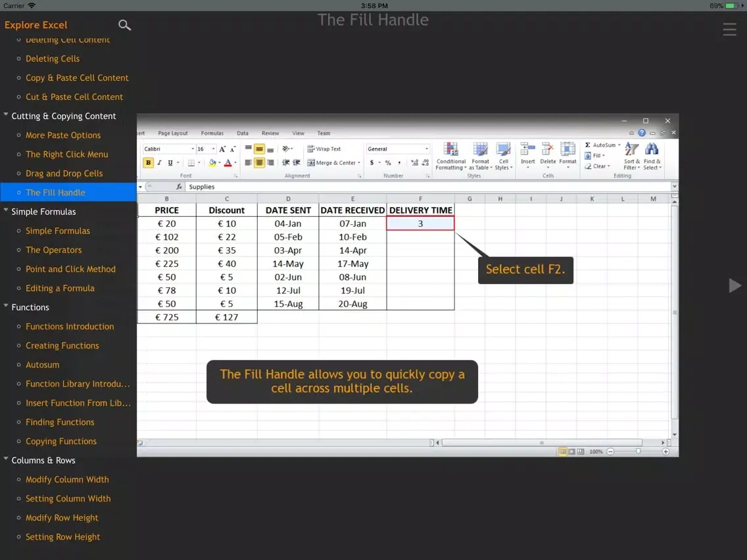Open the Autosum lesson
The width and height of the screenshot is (747, 560).
42,365
